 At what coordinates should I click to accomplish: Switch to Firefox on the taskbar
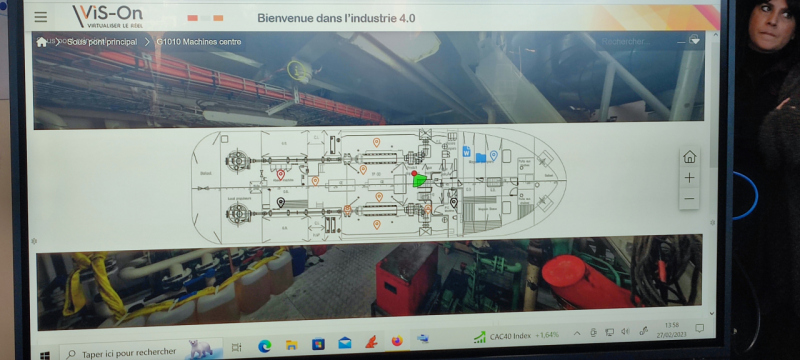pos(397,341)
